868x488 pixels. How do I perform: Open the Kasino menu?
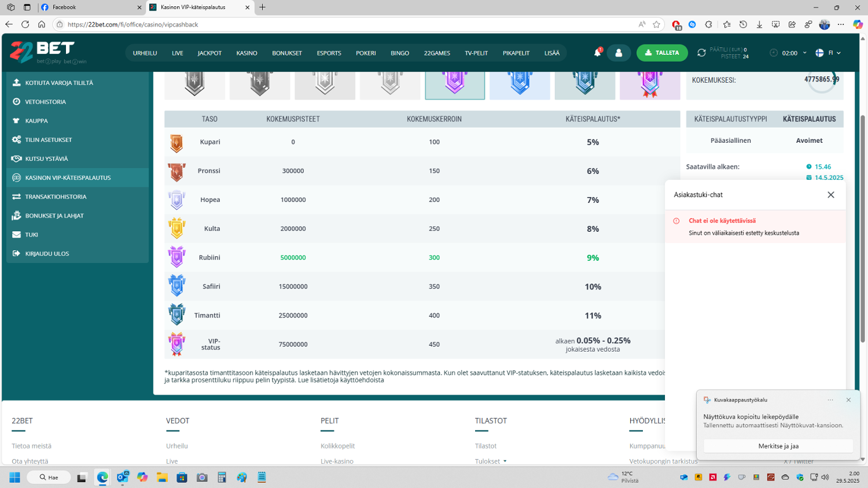pos(247,53)
